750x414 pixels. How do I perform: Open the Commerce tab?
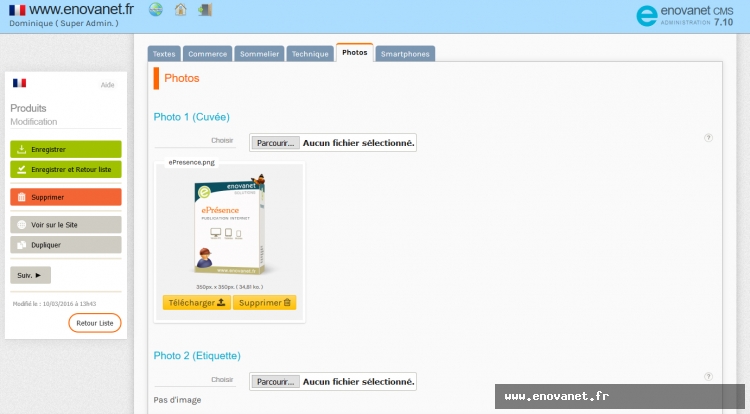coord(208,54)
